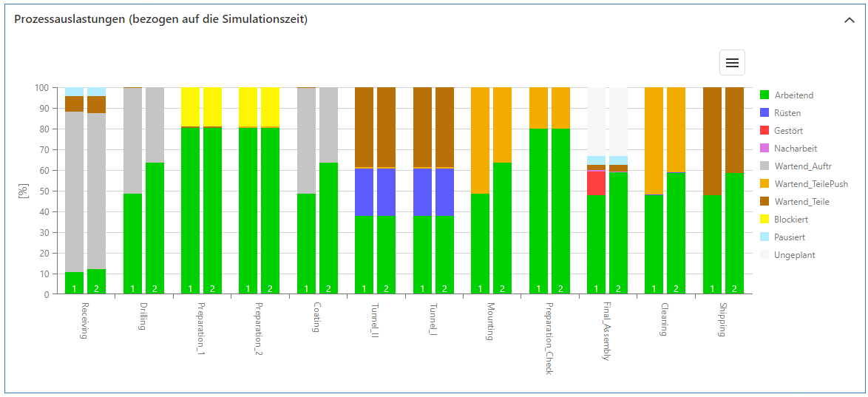The image size is (868, 397).
Task: Toggle Wartend_Teile in the legend
Action: point(801,202)
